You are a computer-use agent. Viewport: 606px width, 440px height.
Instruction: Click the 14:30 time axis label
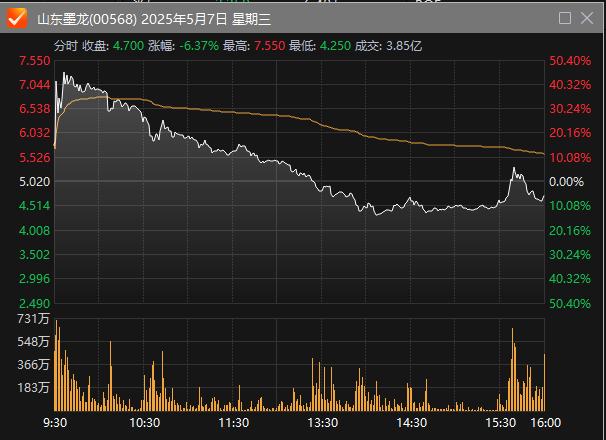[412, 423]
